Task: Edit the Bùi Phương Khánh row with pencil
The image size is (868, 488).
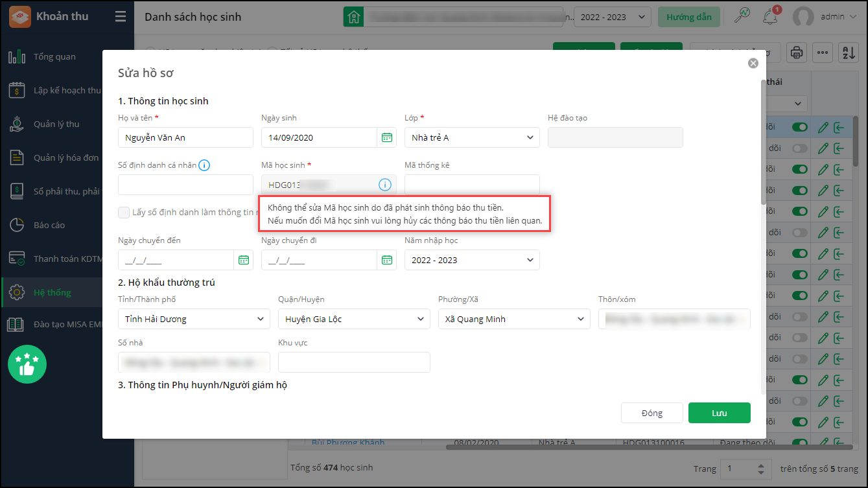Action: click(x=823, y=443)
